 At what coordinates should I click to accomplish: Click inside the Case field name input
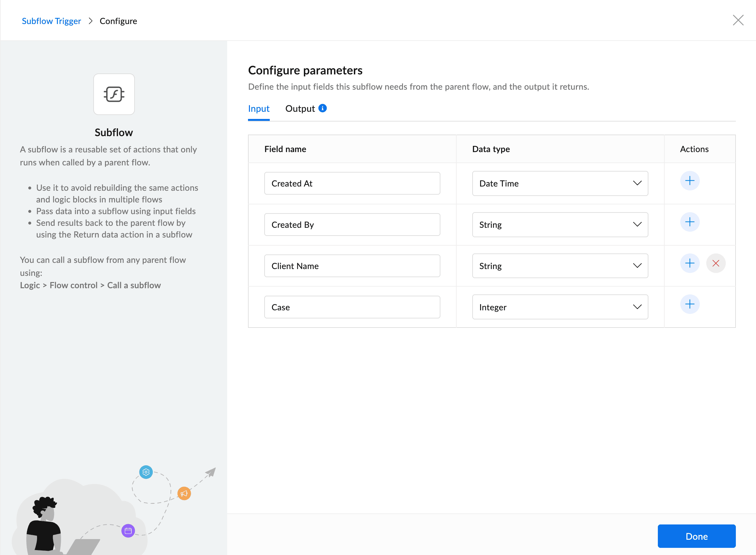[352, 307]
